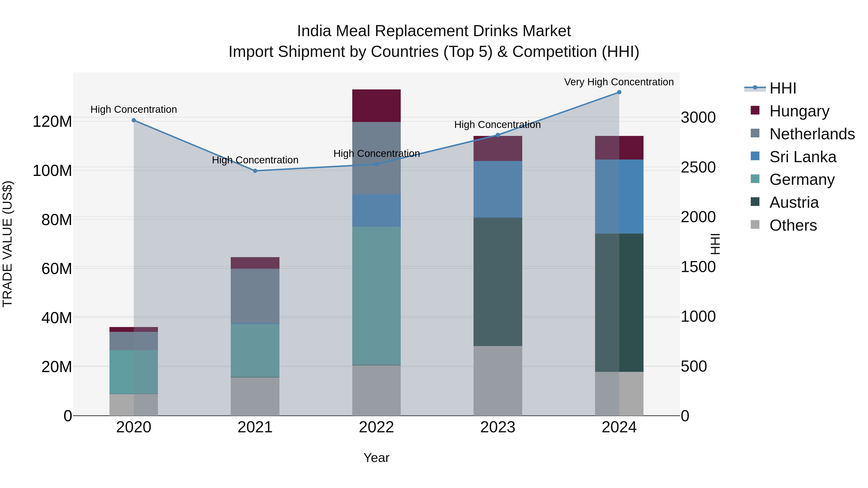Click the Austria segment of the 2024 bar
The width and height of the screenshot is (868, 488).
click(x=619, y=303)
